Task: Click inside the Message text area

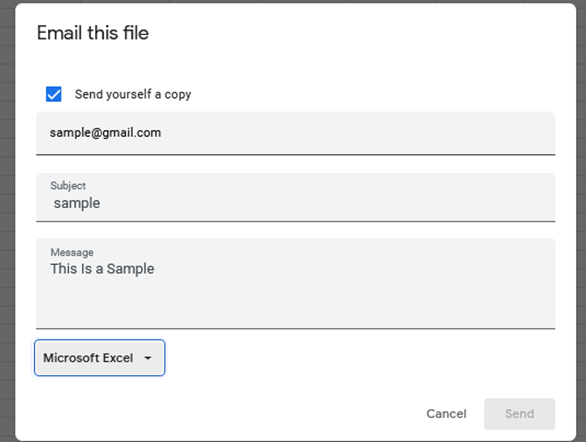Action: tap(296, 284)
